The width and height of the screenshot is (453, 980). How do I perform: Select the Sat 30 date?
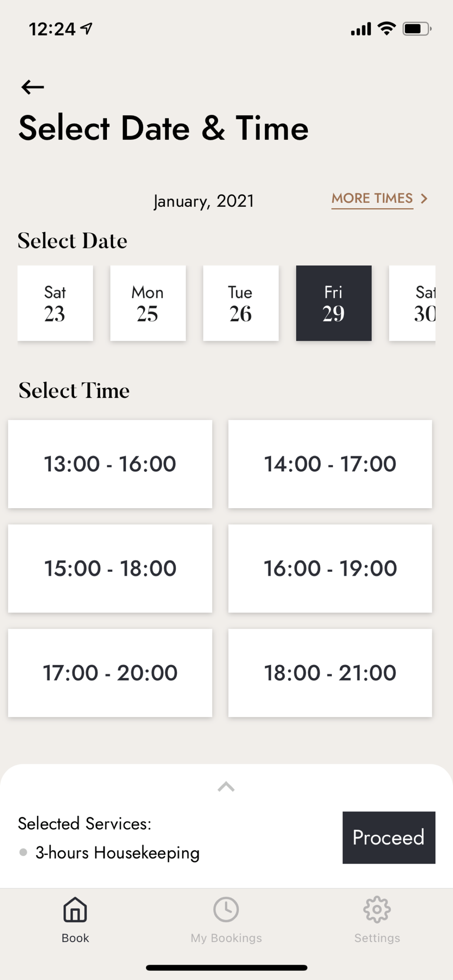(412, 303)
